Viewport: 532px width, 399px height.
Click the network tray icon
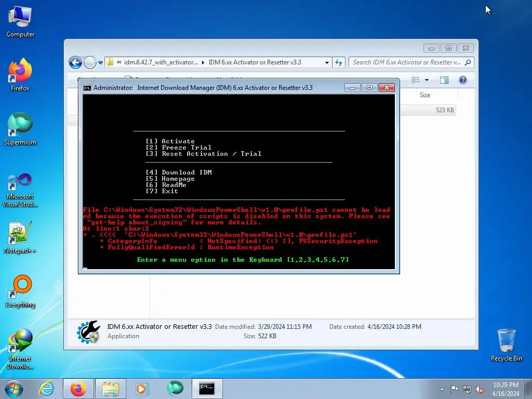click(467, 389)
